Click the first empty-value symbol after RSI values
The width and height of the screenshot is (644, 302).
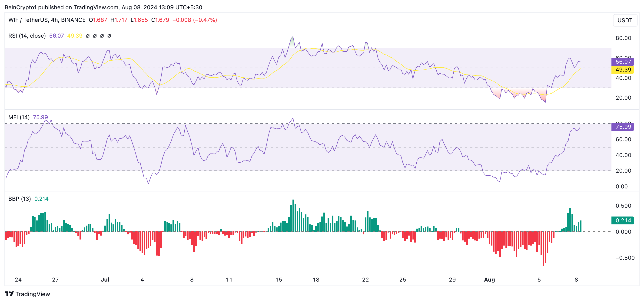click(x=88, y=36)
